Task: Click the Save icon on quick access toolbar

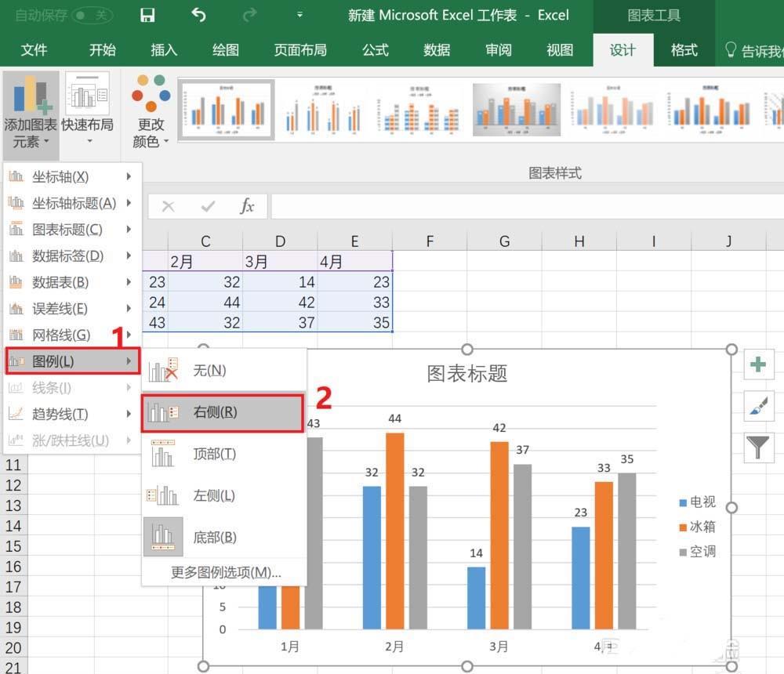Action: pyautogui.click(x=147, y=14)
